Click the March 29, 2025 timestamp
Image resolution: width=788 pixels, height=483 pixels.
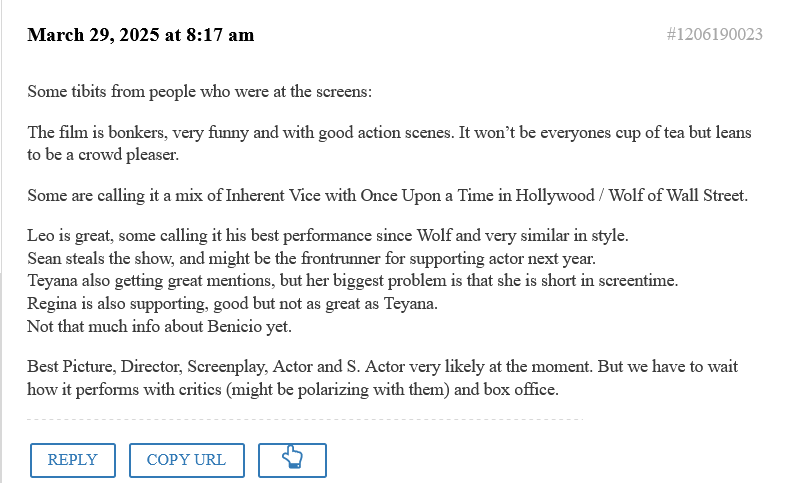(x=141, y=35)
